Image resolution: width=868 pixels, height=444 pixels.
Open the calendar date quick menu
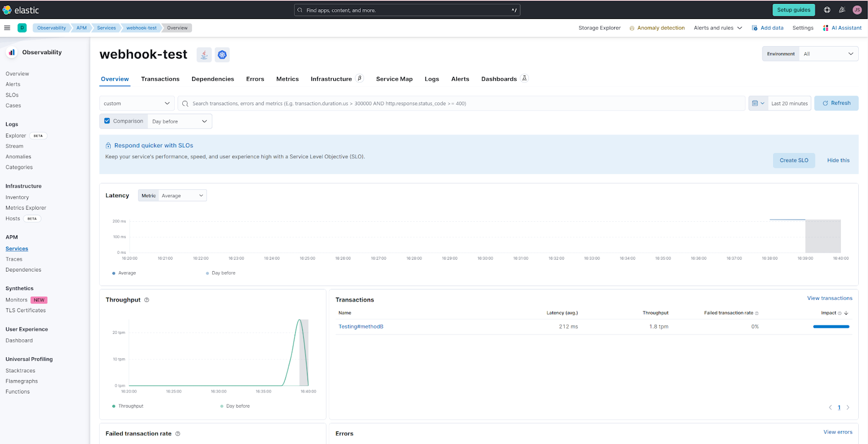758,103
